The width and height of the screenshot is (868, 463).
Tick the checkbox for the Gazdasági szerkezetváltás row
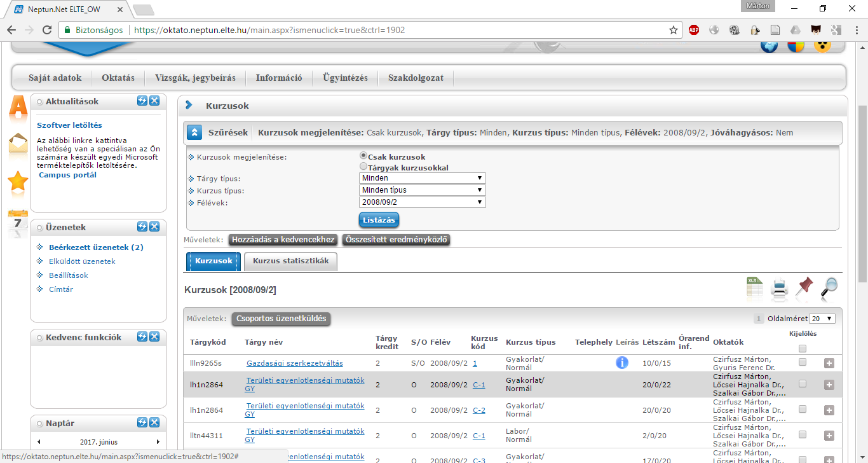point(803,362)
